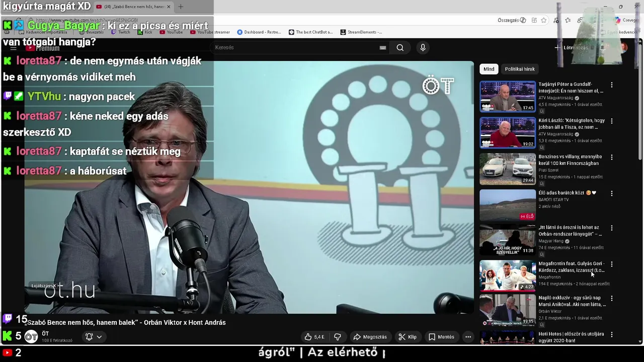Open more actions ellipsis under the video
This screenshot has height=362, width=644.
(468, 337)
